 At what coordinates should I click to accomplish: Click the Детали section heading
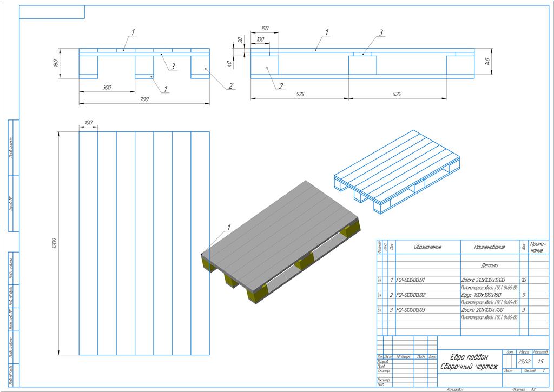pos(489,265)
